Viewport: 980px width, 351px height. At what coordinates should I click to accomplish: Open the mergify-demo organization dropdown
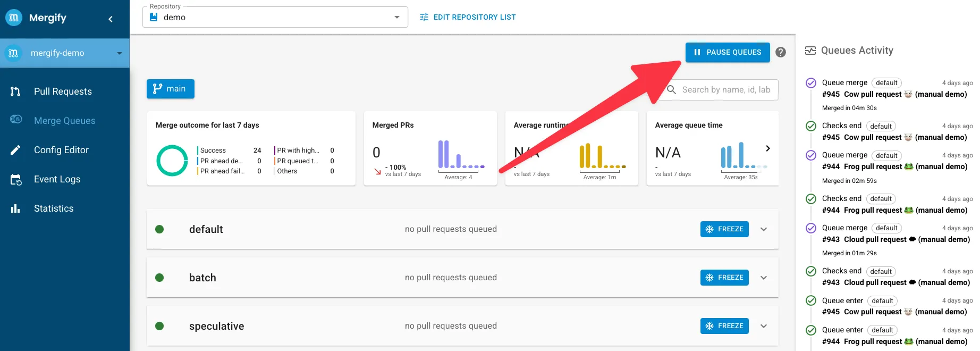coord(65,53)
